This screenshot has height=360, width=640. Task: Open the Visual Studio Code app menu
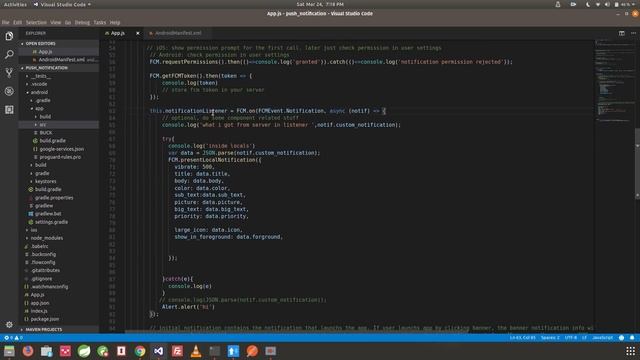pos(62,4)
